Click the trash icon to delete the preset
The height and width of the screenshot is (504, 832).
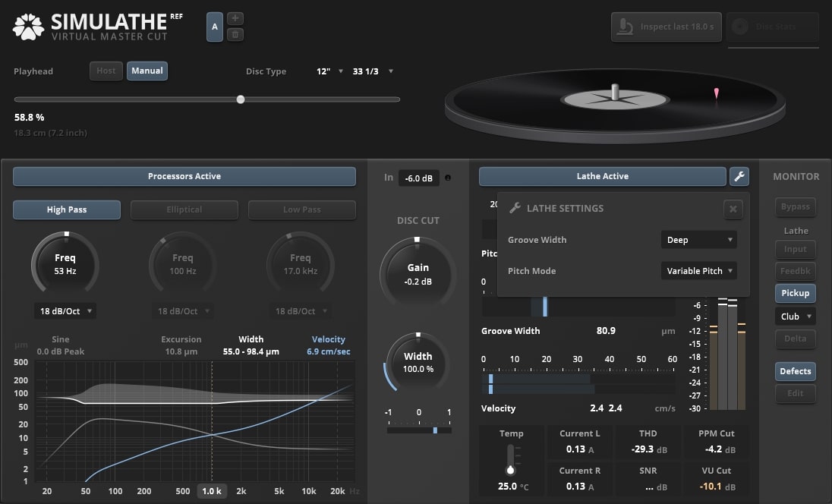[235, 34]
